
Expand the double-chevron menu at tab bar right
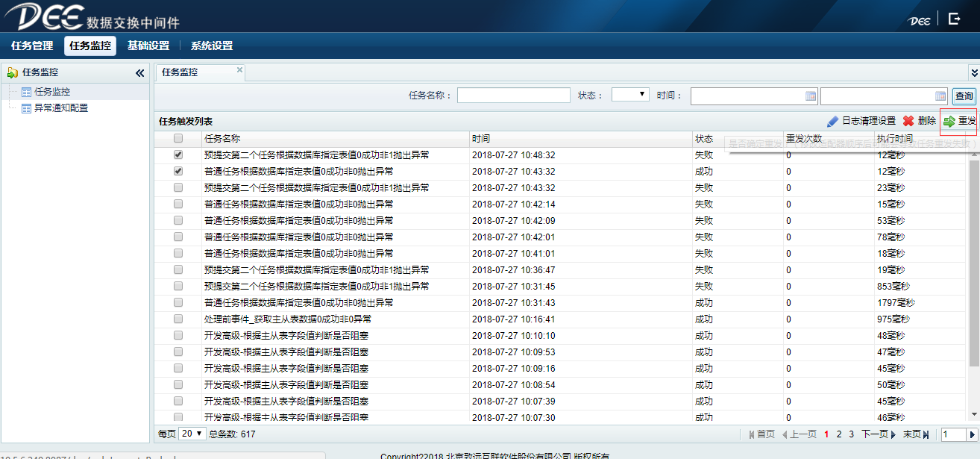(x=974, y=72)
